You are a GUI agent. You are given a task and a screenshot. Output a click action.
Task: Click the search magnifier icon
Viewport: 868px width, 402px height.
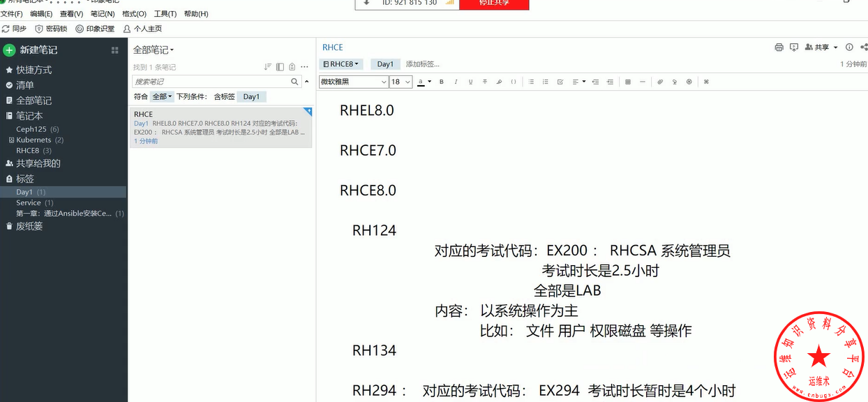294,82
